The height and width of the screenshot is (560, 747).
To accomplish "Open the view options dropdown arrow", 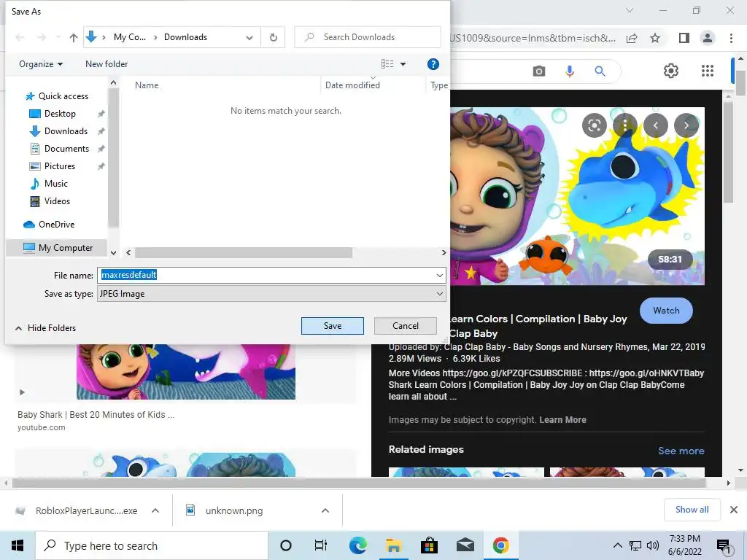I will tap(403, 64).
